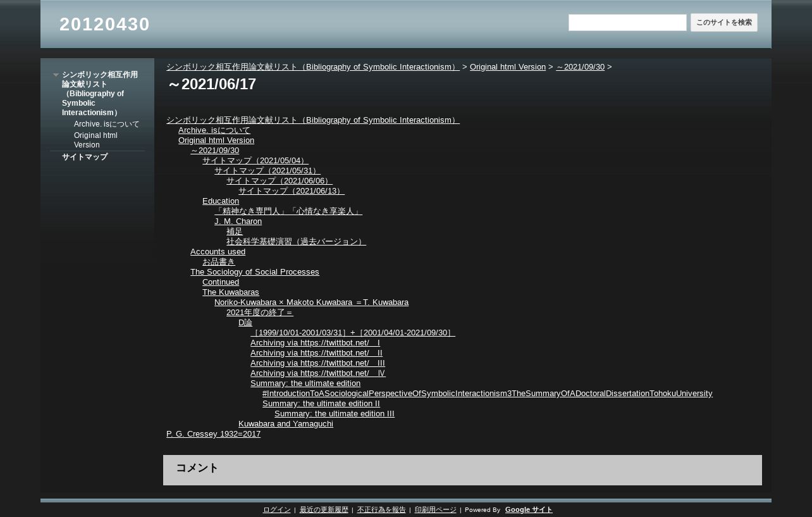812x517 pixels.
Task: Open the 補足 link
Action: point(235,232)
